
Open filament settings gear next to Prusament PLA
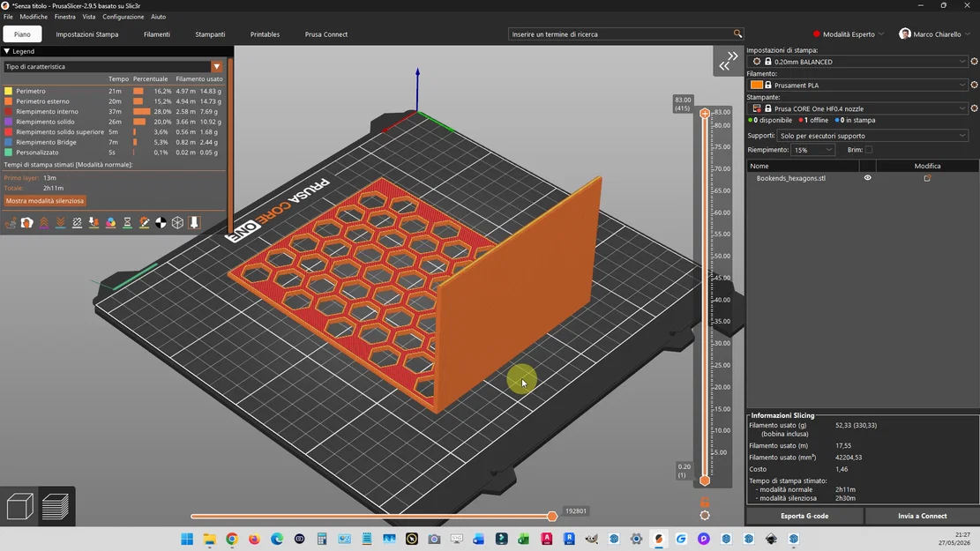click(x=974, y=85)
